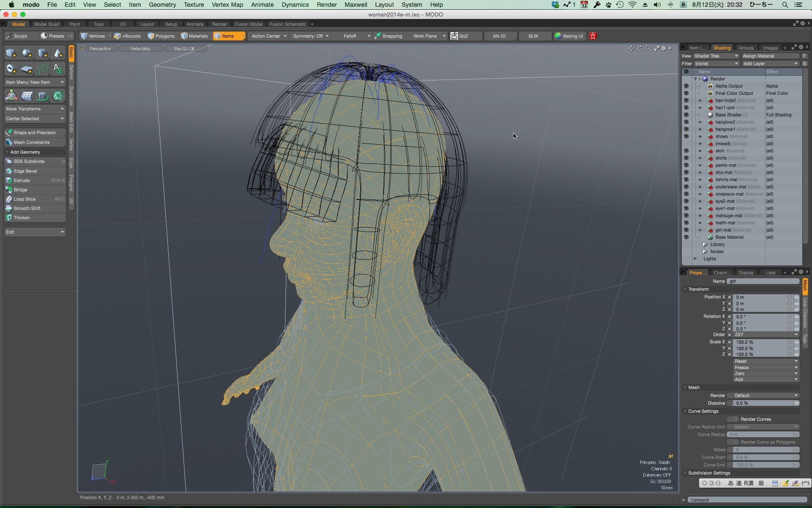The height and width of the screenshot is (508, 812).
Task: Choose the Edge Bevel tool
Action: point(25,171)
